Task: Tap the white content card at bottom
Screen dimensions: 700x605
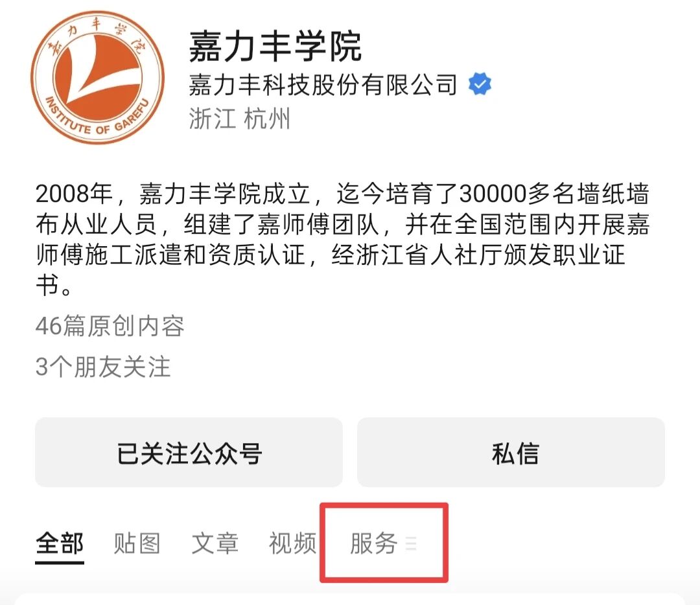Action: (350, 599)
